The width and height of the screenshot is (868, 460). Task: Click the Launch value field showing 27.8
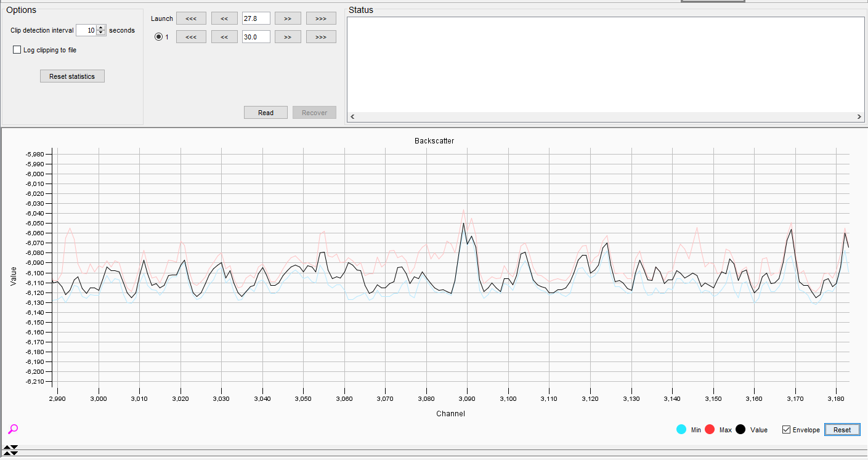(x=256, y=18)
